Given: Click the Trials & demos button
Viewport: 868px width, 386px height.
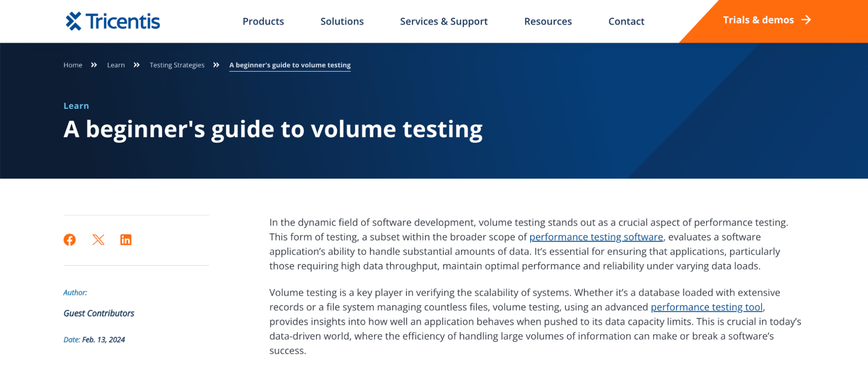Looking at the screenshot, I should pos(758,20).
